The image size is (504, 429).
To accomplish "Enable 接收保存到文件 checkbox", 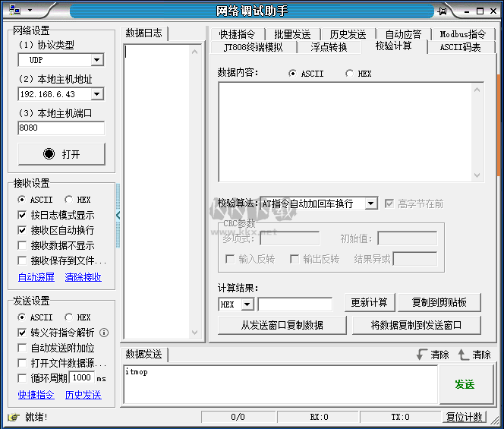I will coord(22,260).
